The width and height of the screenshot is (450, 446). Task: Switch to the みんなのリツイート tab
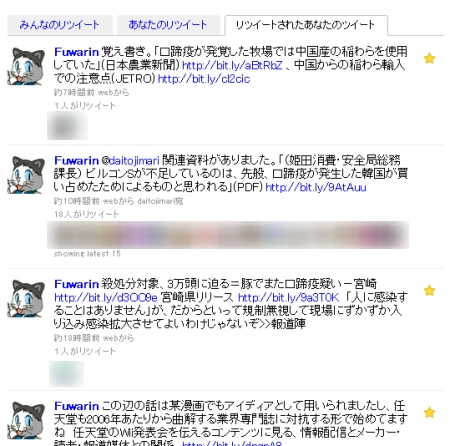pyautogui.click(x=60, y=25)
